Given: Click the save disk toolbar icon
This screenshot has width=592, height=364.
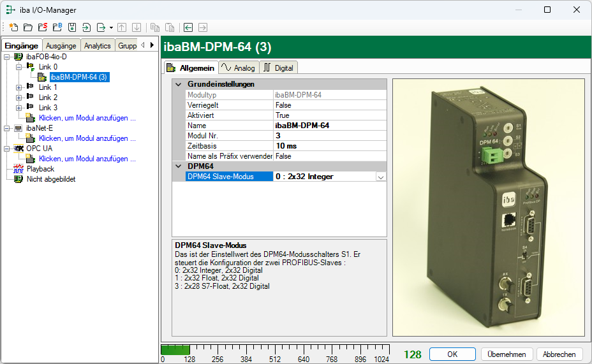Looking at the screenshot, I should click(x=71, y=27).
